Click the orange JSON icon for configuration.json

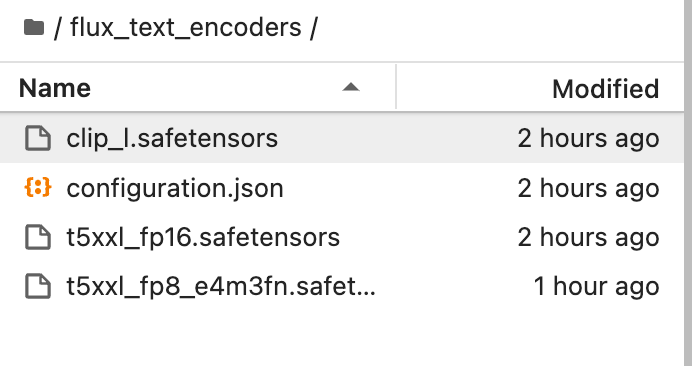point(38,188)
